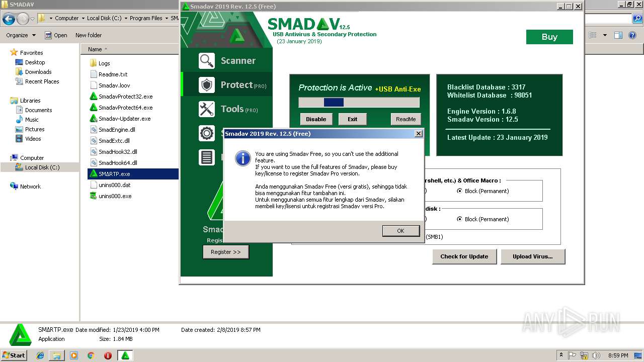644x362 pixels.
Task: Open the ReadMe button in Smadav
Action: [406, 119]
